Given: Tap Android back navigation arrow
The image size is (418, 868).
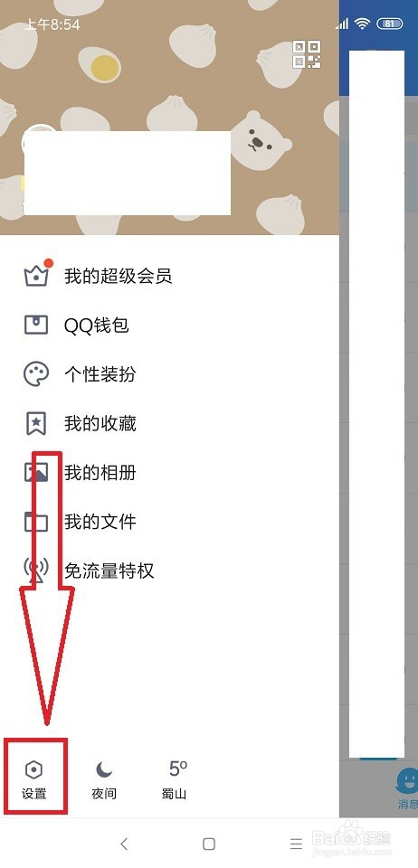Looking at the screenshot, I should pyautogui.click(x=124, y=844).
